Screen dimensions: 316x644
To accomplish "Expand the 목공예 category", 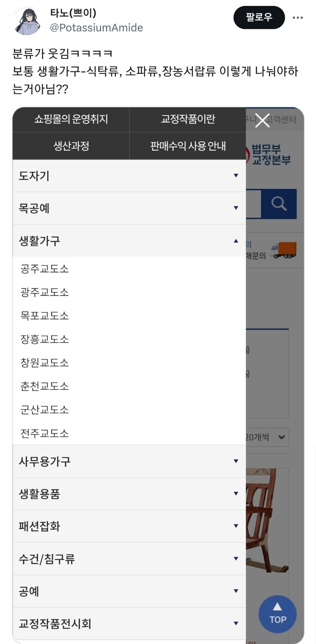I will (129, 208).
